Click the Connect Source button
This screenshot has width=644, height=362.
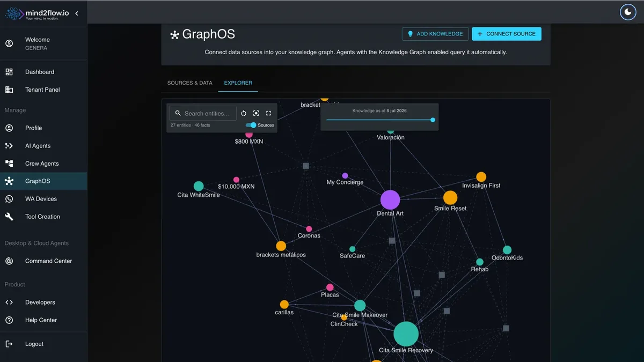(x=507, y=34)
